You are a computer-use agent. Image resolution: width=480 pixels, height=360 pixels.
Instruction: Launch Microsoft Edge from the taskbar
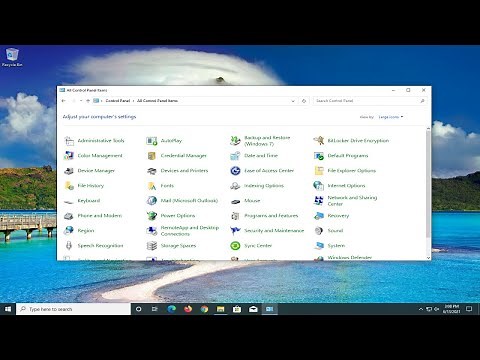[171, 309]
